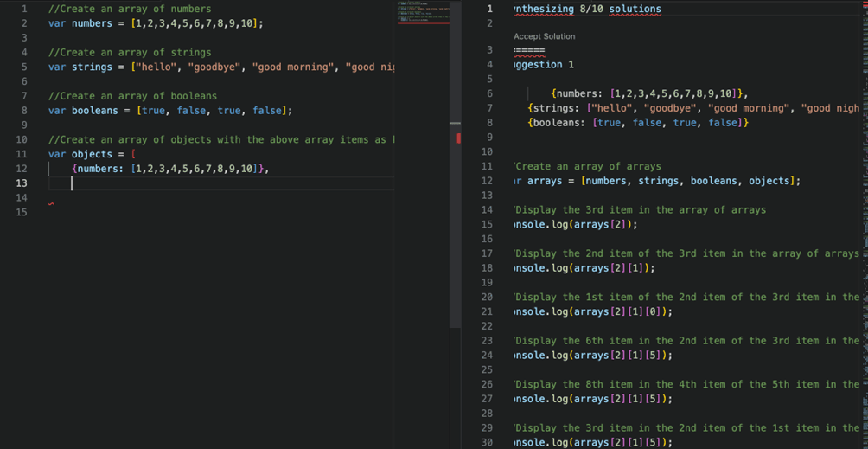868x449 pixels.
Task: Click "booleans" inside the arrays declaration
Action: coord(713,181)
